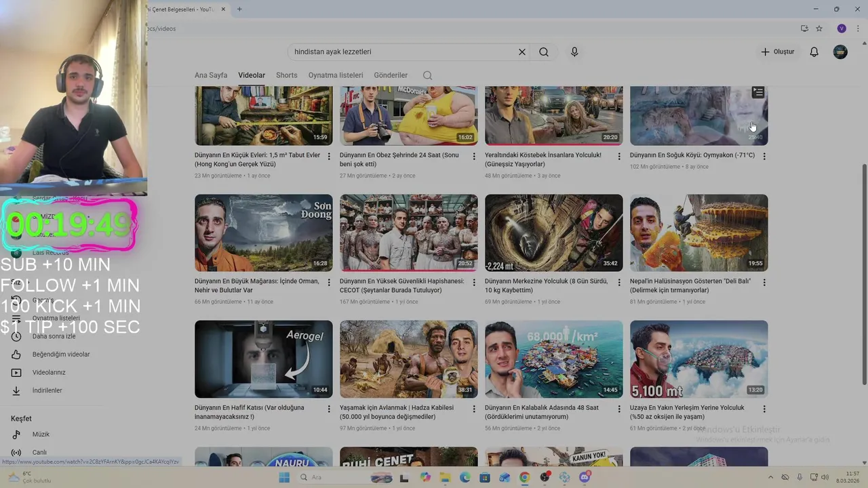Open Müzik in Keşfet section

(x=41, y=434)
